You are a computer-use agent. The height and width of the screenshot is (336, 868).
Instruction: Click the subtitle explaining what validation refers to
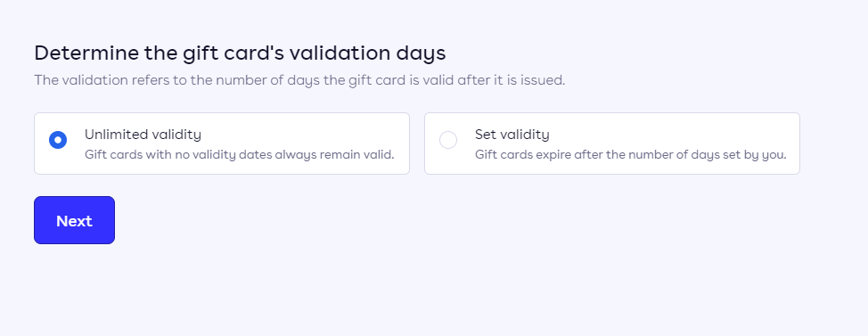click(299, 80)
